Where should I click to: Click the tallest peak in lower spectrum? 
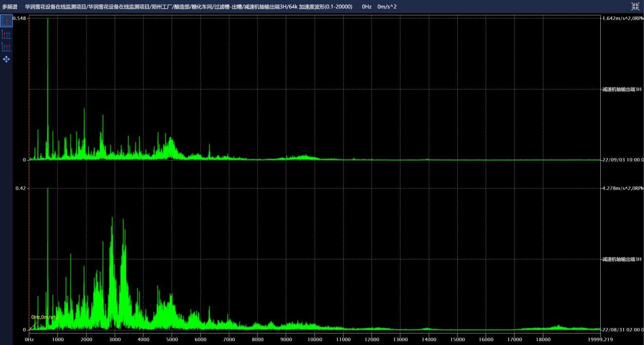pos(48,190)
